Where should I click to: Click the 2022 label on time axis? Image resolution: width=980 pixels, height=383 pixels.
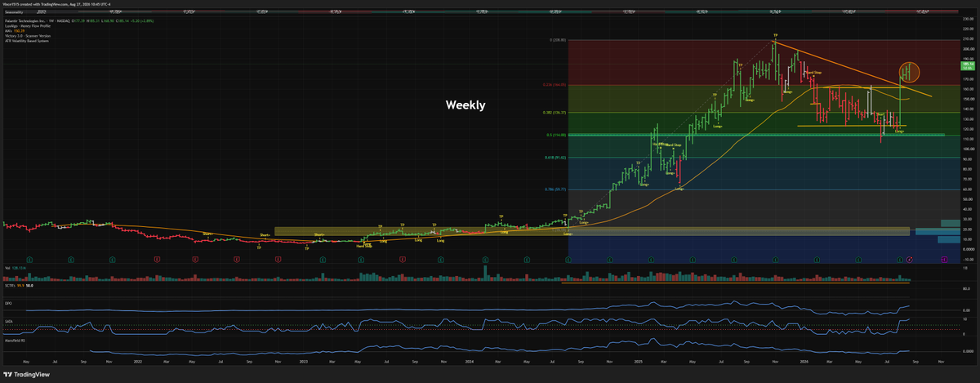pyautogui.click(x=138, y=361)
